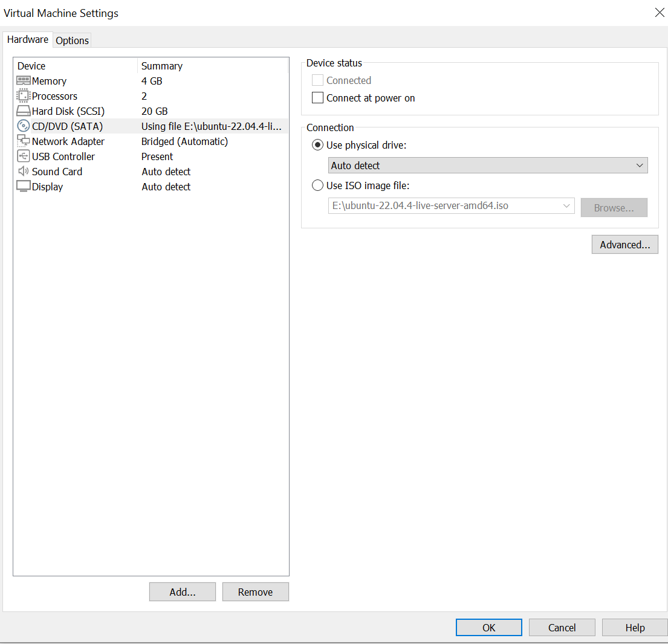668x644 pixels.
Task: Select the Processors chip icon
Action: tap(24, 96)
